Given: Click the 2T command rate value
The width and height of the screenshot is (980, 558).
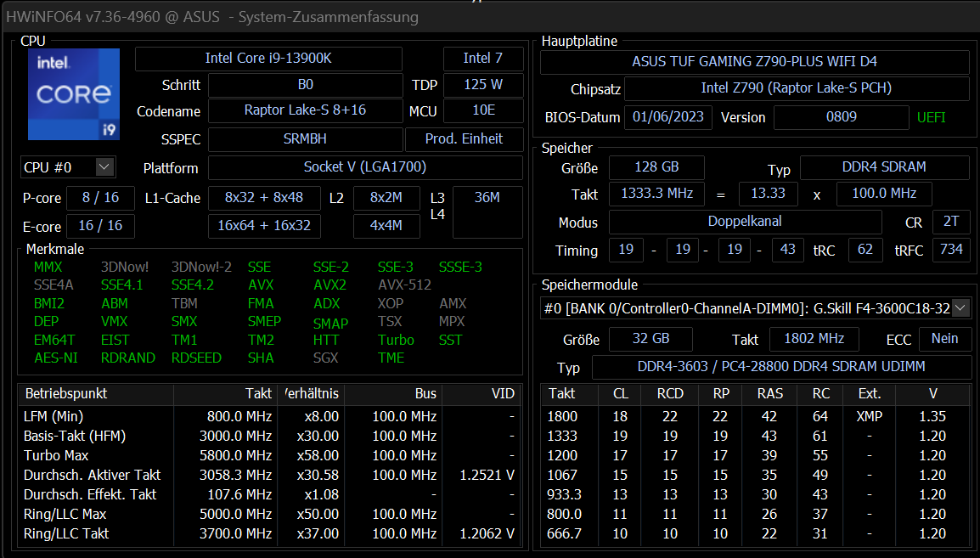Looking at the screenshot, I should pos(951,222).
